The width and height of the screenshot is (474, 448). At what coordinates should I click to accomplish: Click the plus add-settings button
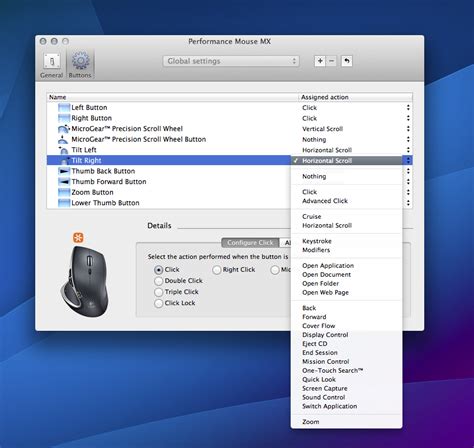320,61
